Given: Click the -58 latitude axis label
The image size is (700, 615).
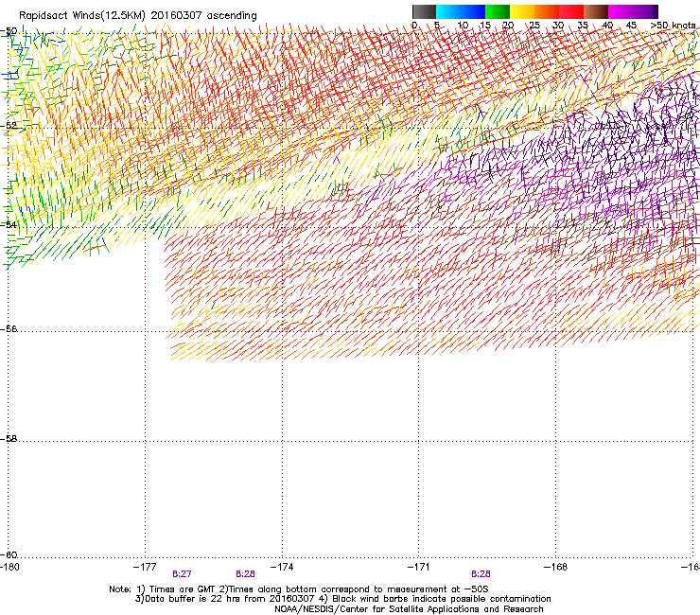Looking at the screenshot, I should click(x=9, y=439).
